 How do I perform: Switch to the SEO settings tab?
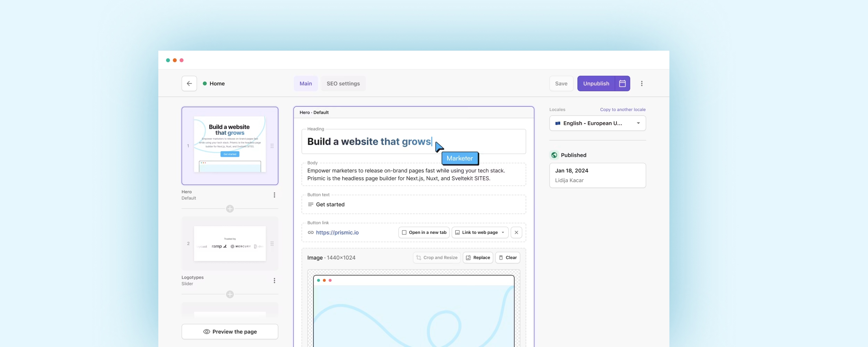coord(343,84)
